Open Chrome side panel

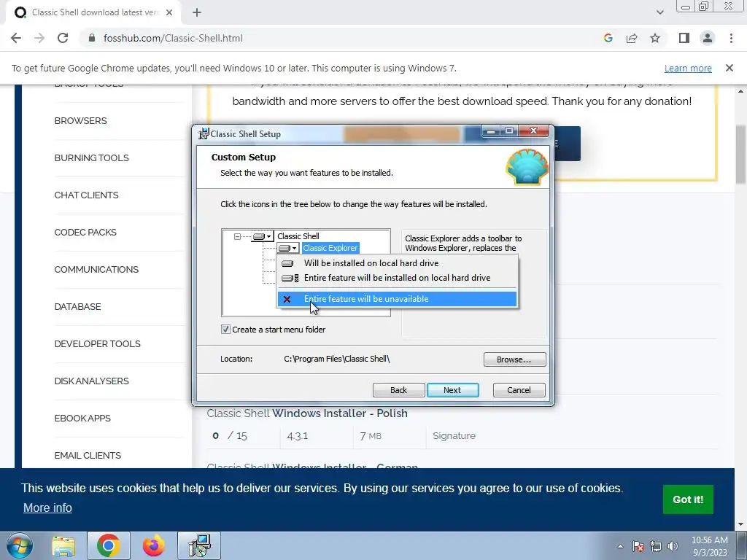click(684, 38)
